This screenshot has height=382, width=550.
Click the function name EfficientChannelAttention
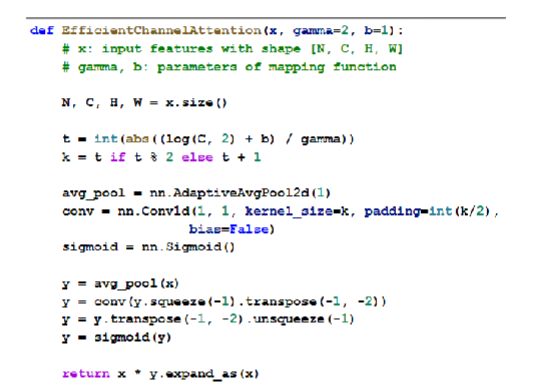[x=162, y=31]
